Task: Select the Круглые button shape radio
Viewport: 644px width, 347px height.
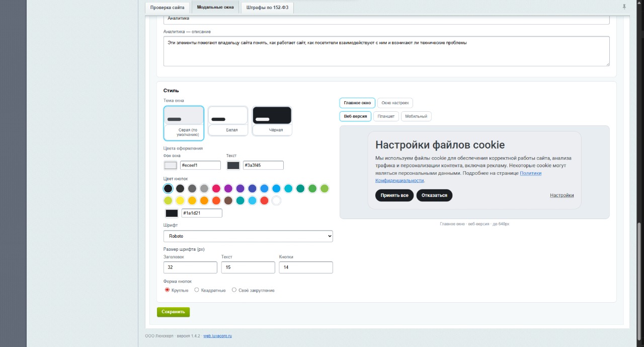Action: pyautogui.click(x=168, y=290)
